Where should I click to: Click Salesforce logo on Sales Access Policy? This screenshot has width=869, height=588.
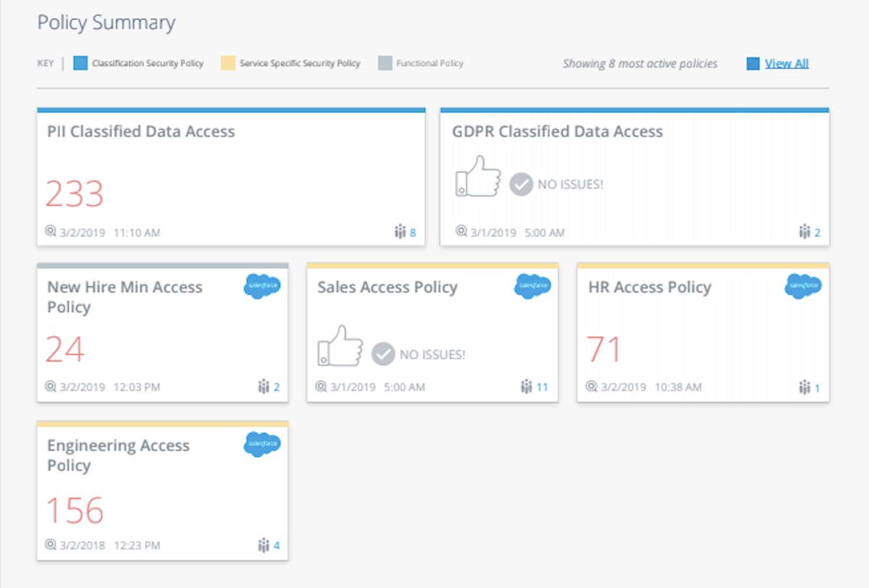[532, 287]
